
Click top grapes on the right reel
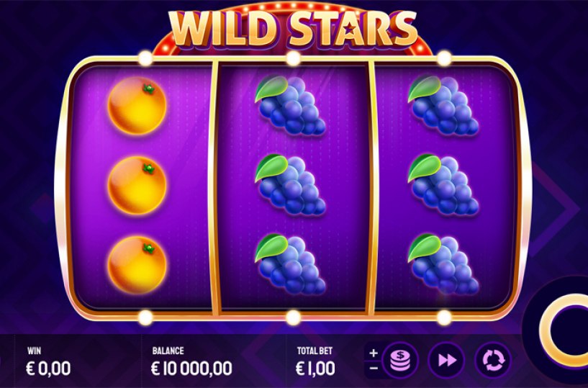coord(443,106)
